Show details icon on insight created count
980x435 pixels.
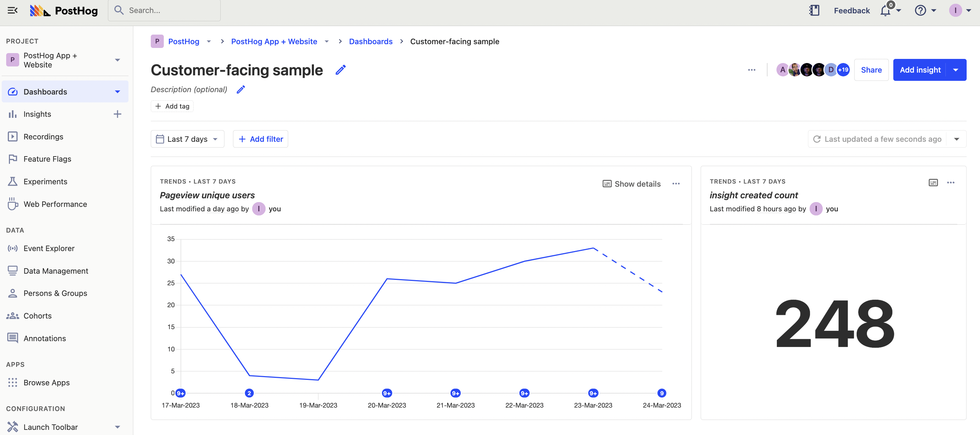933,183
